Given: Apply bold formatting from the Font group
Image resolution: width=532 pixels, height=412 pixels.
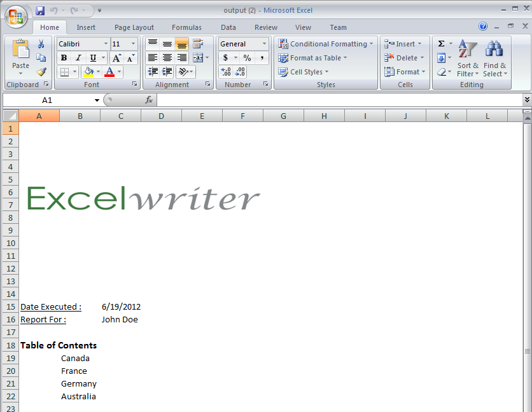Looking at the screenshot, I should 64,57.
